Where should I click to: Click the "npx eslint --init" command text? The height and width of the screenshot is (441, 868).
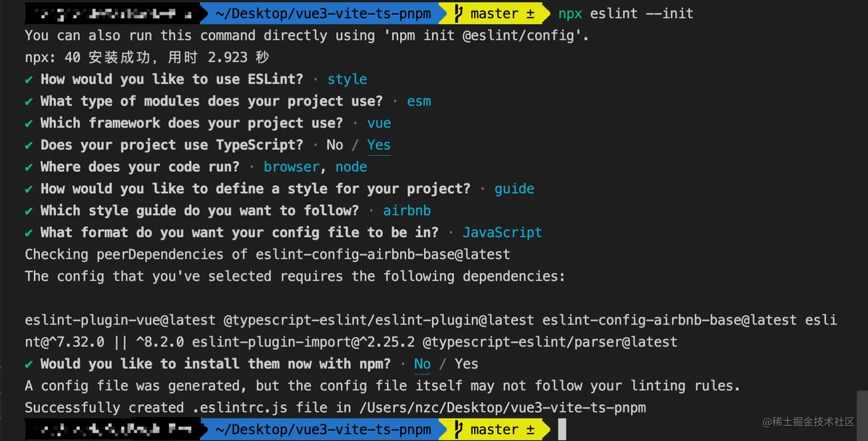(x=626, y=13)
